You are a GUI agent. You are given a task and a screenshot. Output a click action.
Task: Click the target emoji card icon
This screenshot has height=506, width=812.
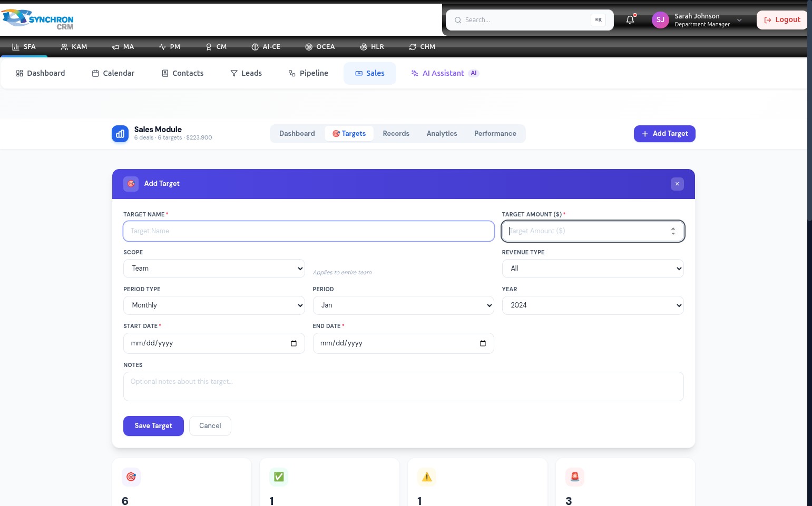point(131,477)
